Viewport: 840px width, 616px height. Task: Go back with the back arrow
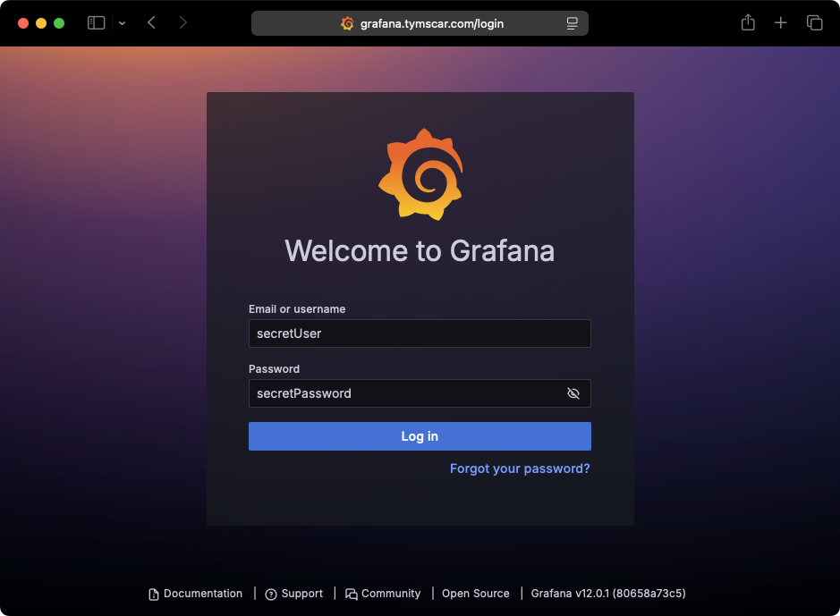(x=151, y=22)
